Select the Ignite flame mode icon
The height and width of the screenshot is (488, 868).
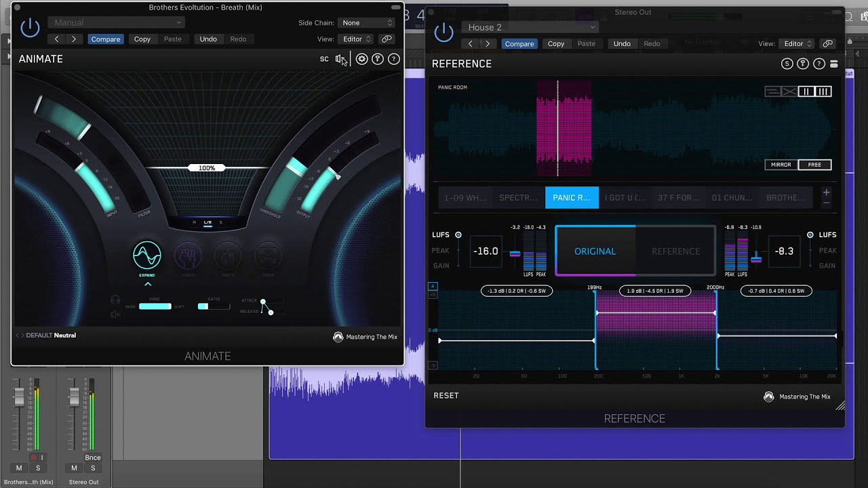(228, 256)
